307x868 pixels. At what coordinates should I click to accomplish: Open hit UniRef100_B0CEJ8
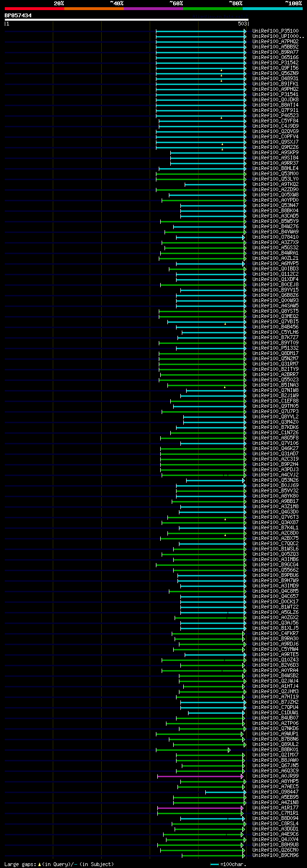pyautogui.click(x=275, y=285)
